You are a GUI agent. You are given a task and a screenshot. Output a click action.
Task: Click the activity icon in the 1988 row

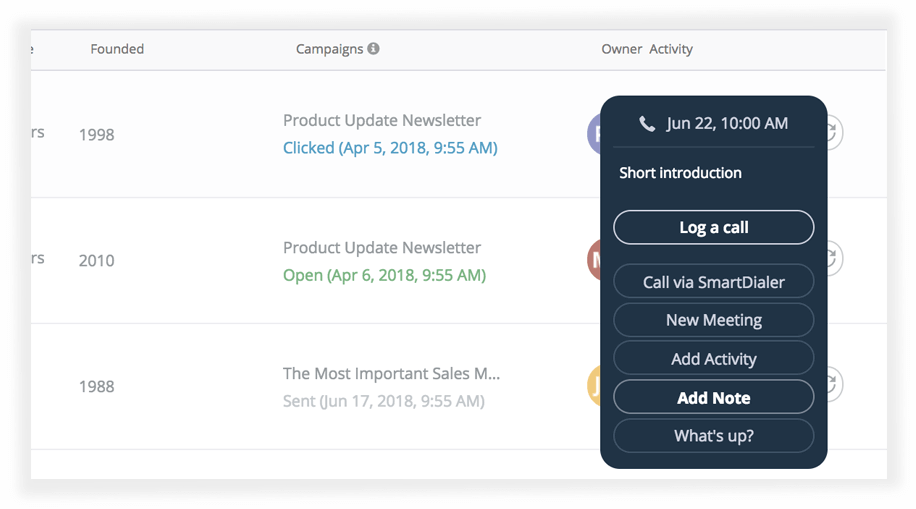tap(834, 384)
